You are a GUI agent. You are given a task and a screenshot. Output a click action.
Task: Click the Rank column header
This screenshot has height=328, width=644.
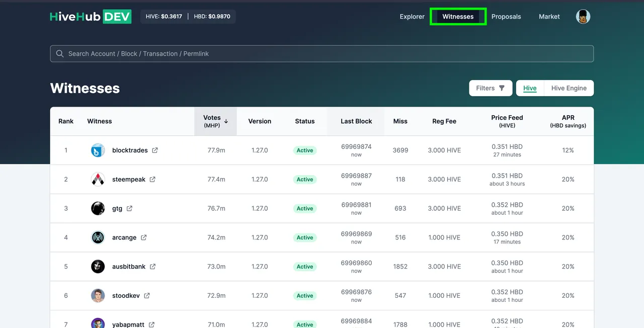(66, 121)
